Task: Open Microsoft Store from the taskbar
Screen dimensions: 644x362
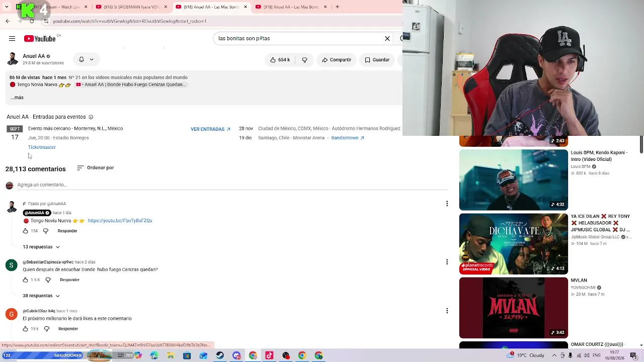Action: coord(187,355)
